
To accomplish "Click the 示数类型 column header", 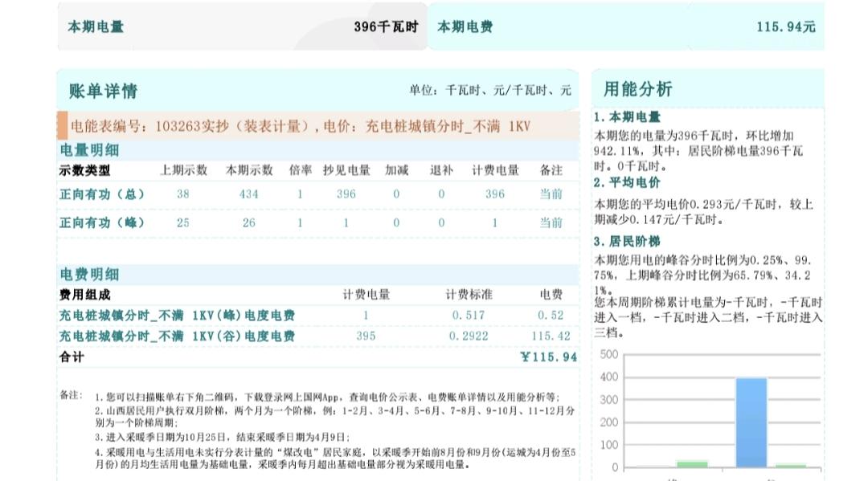I will [x=84, y=170].
